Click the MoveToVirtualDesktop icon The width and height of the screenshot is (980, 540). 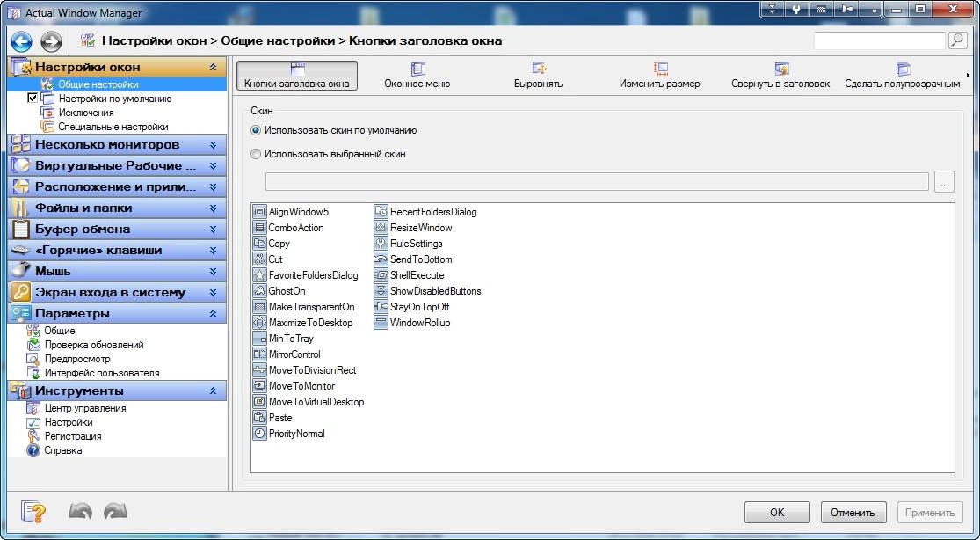tap(259, 402)
